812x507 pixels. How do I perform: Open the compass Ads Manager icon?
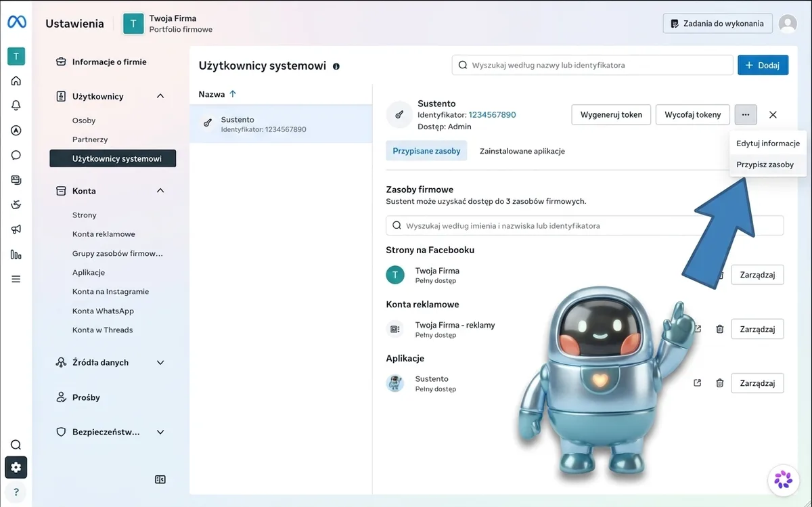(16, 130)
